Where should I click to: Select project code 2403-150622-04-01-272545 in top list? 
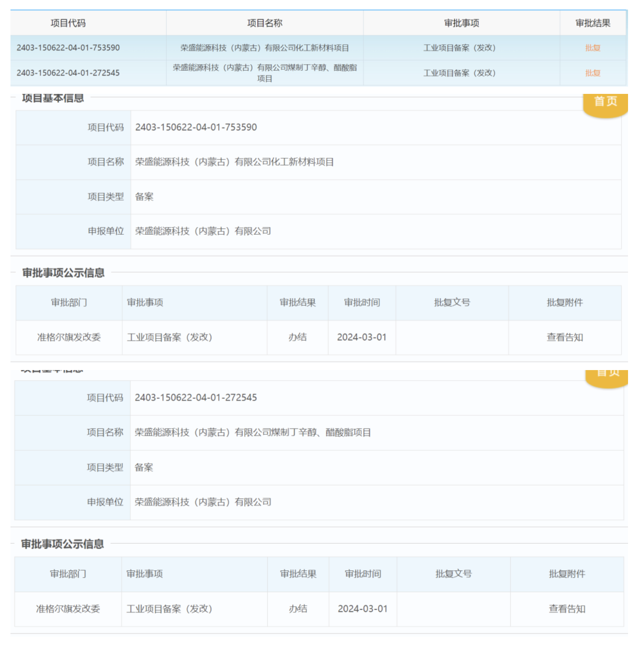click(68, 73)
